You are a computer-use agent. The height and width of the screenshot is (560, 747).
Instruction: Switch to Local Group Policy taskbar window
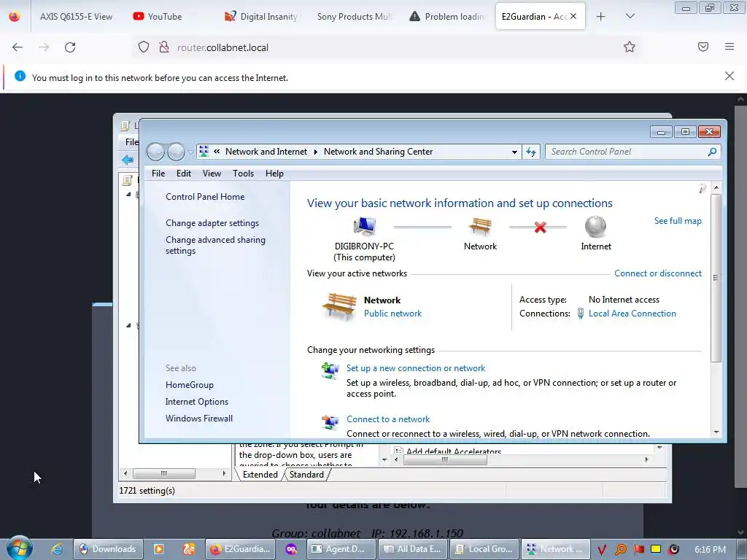coord(484,549)
